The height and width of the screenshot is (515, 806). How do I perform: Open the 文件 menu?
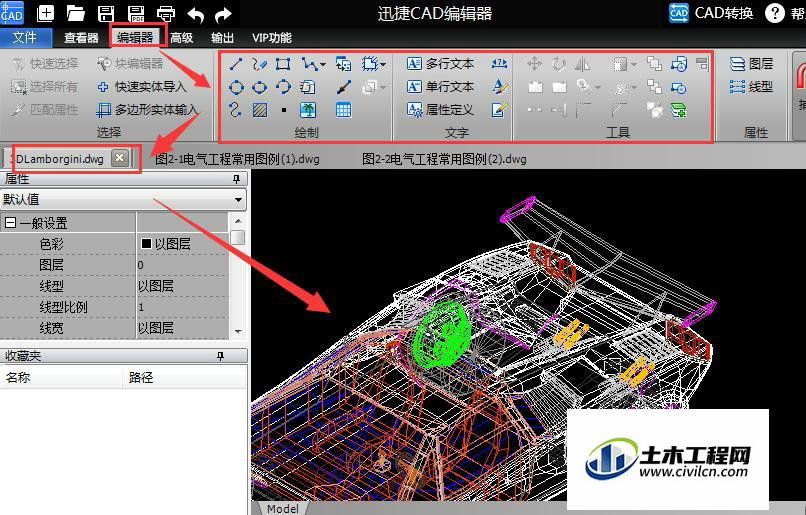pyautogui.click(x=26, y=38)
